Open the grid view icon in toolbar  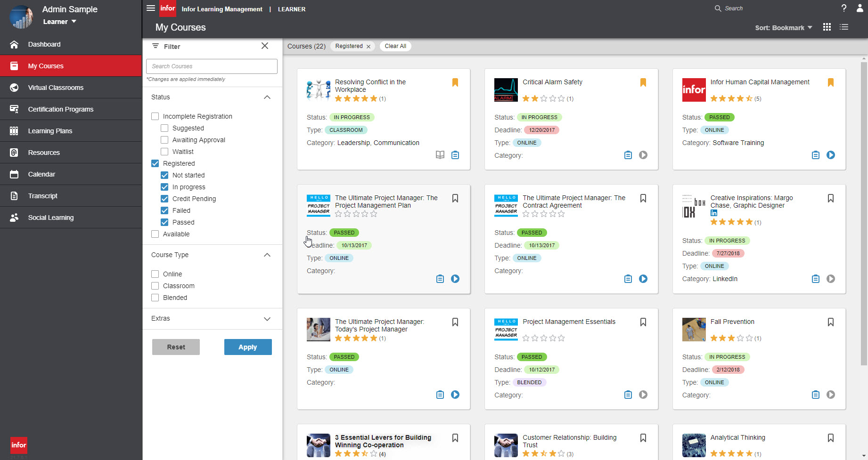[x=827, y=27]
